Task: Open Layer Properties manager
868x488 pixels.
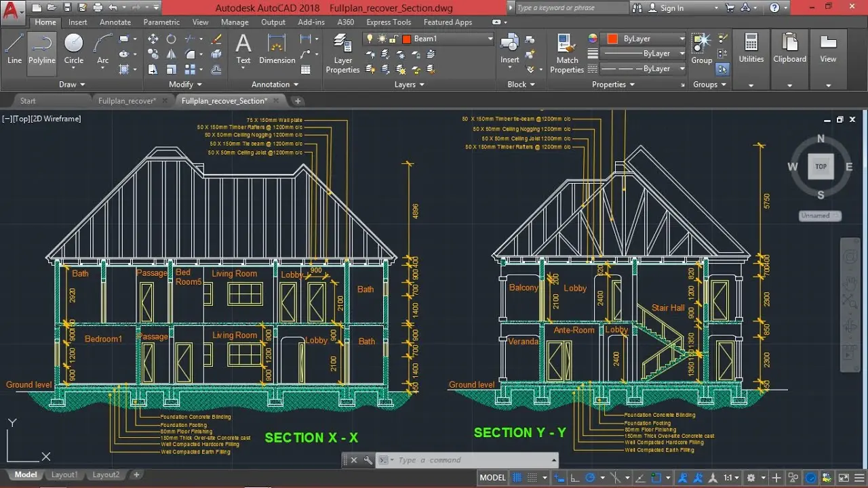Action: 343,54
